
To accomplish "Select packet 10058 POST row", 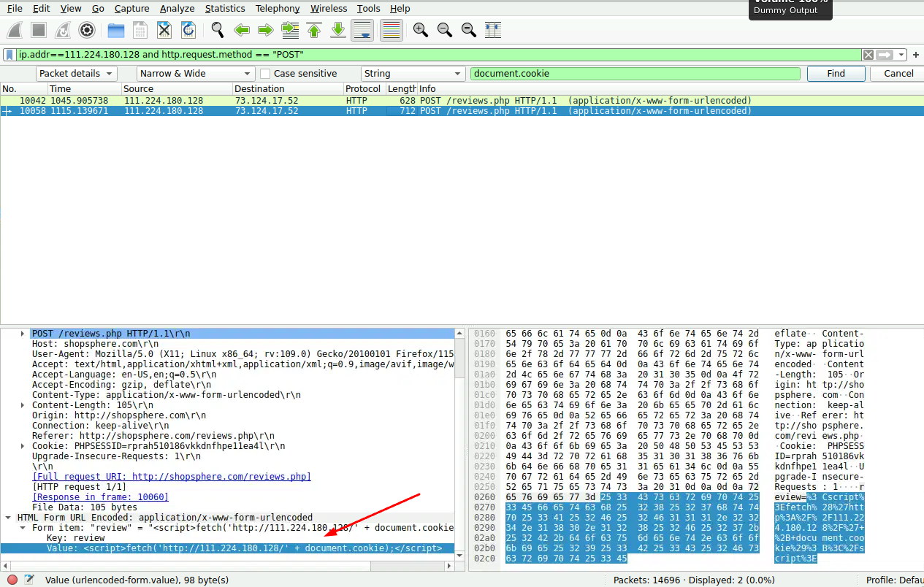I will pyautogui.click(x=462, y=111).
